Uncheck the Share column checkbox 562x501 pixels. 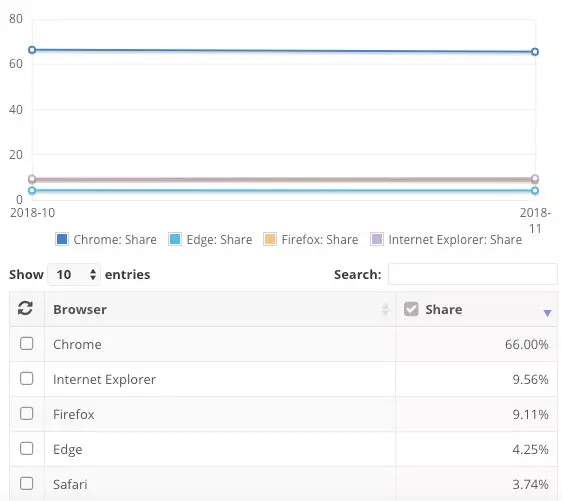(x=411, y=309)
